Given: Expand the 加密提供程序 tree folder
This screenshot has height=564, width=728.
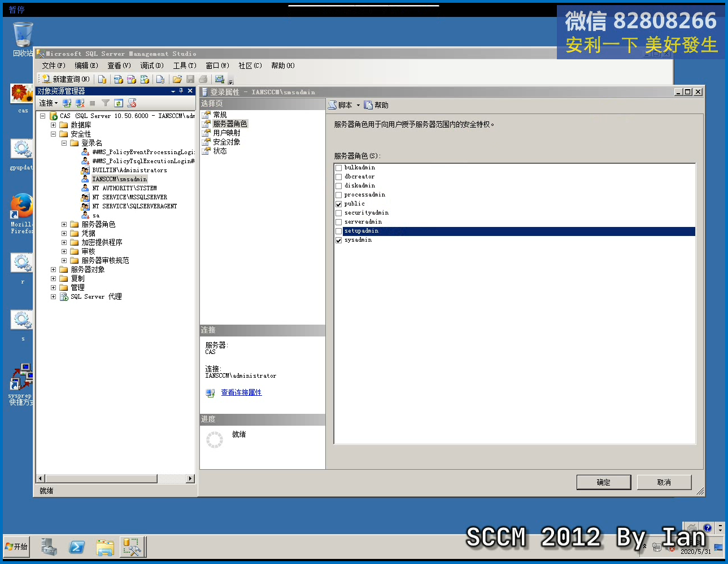Looking at the screenshot, I should 64,242.
